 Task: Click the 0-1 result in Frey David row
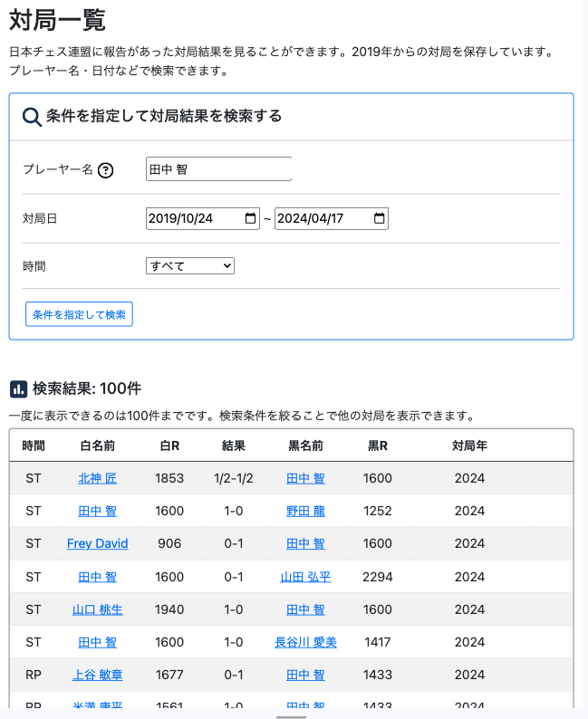pos(234,543)
